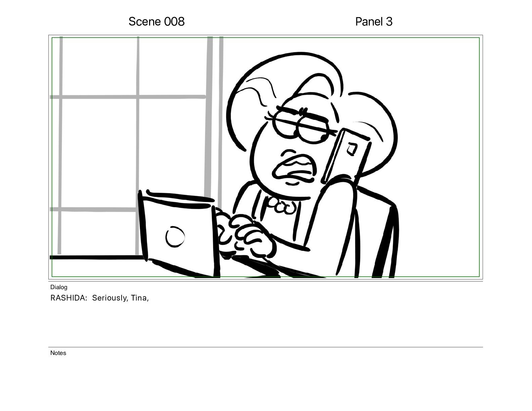Click the empty Notes area
The image size is (532, 411).
point(265,379)
